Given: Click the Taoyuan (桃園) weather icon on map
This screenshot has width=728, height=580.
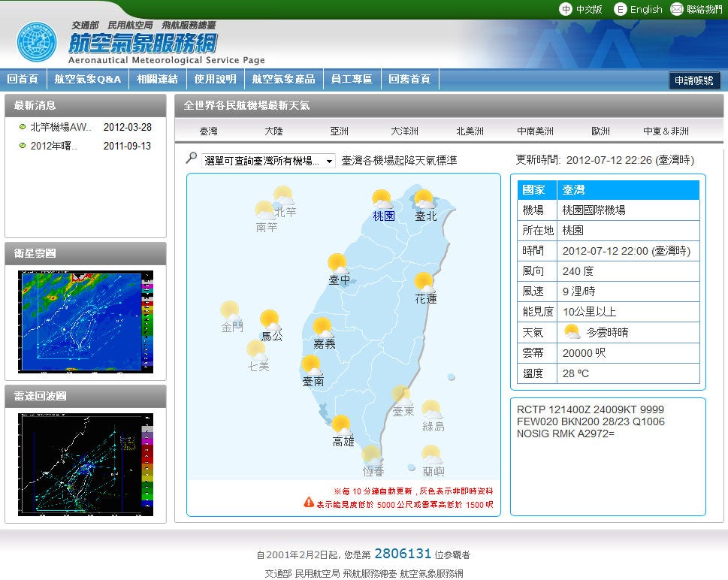Looking at the screenshot, I should pos(382,200).
